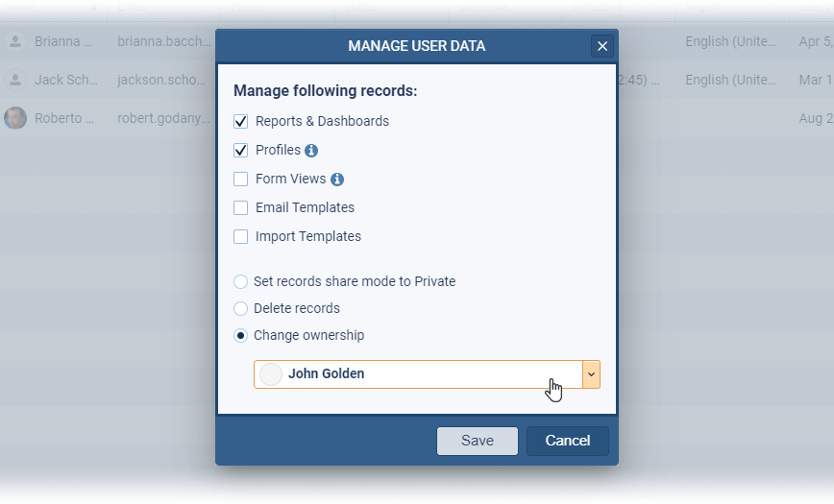The image size is (834, 504).
Task: Expand the owner dropdown arrow
Action: click(x=592, y=374)
